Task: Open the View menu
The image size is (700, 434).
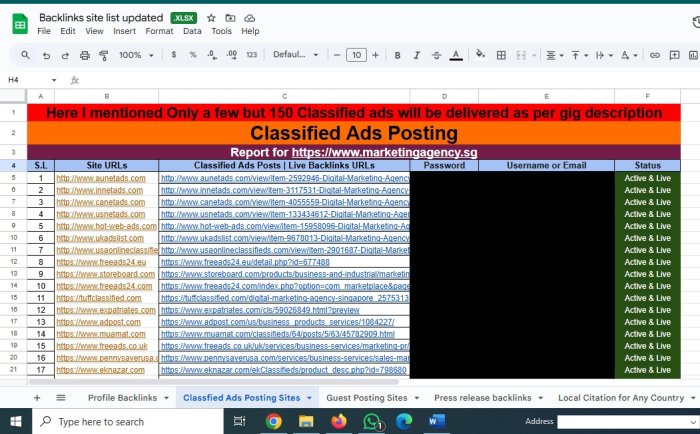Action: click(x=94, y=31)
